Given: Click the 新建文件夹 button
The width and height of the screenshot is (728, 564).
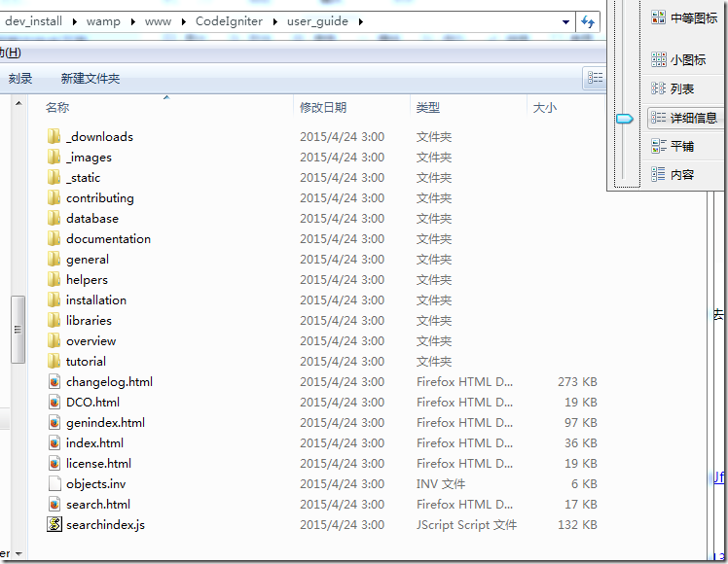Looking at the screenshot, I should [91, 79].
